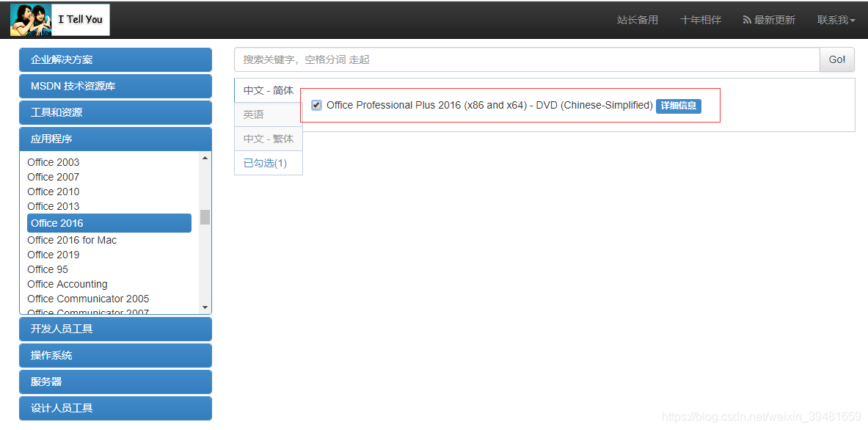868x430 pixels.
Task: Select Office 2019 in the list
Action: pos(53,255)
